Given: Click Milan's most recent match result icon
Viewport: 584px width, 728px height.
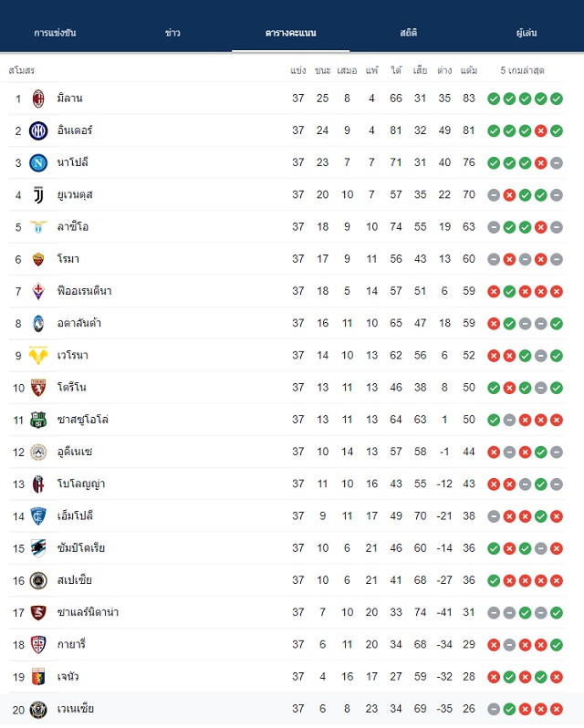Looking at the screenshot, I should point(557,99).
